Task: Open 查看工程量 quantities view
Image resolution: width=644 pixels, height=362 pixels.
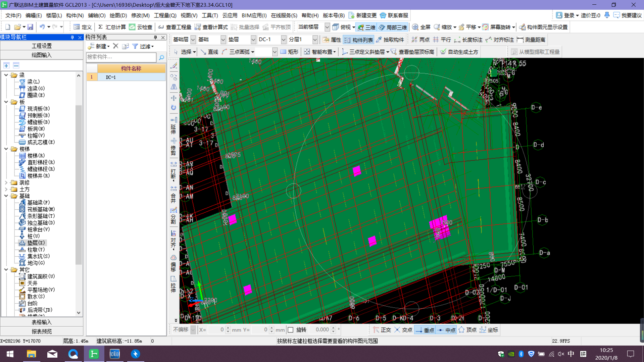Action: coord(175,27)
